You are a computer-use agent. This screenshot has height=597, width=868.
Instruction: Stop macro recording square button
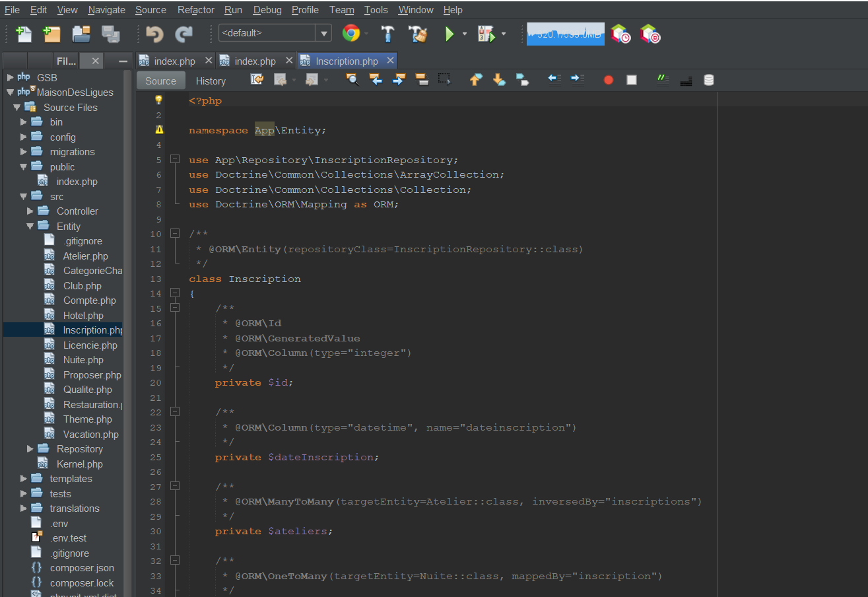632,80
